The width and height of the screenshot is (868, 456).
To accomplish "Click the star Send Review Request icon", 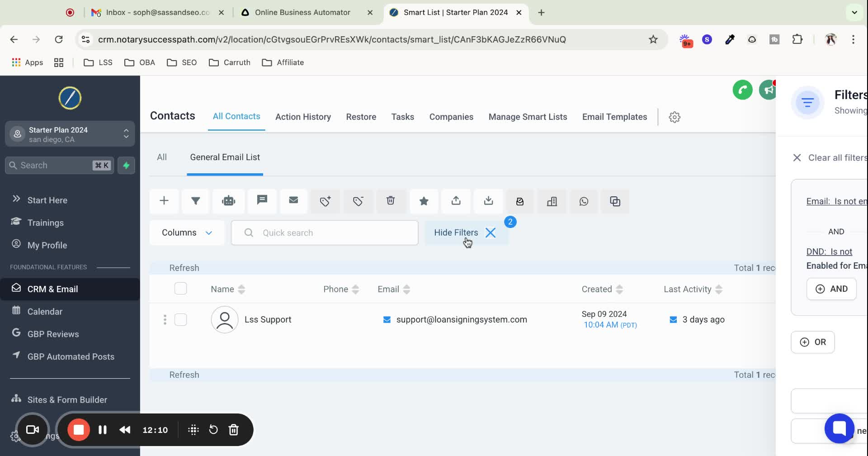I will 424,201.
